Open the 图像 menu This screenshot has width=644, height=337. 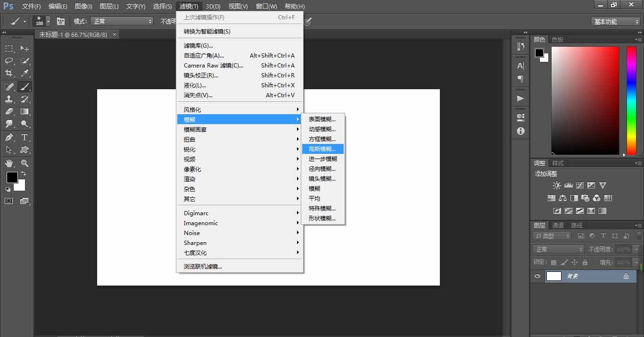point(83,6)
